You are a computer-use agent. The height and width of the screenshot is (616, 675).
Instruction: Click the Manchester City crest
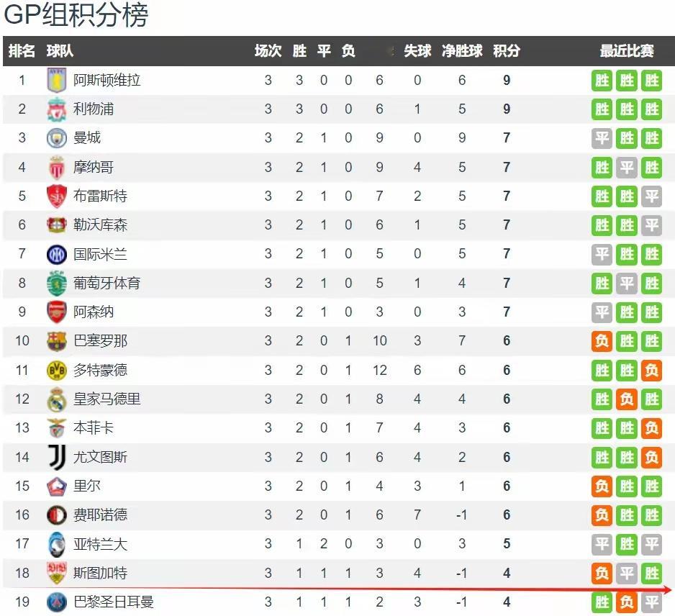point(56,138)
